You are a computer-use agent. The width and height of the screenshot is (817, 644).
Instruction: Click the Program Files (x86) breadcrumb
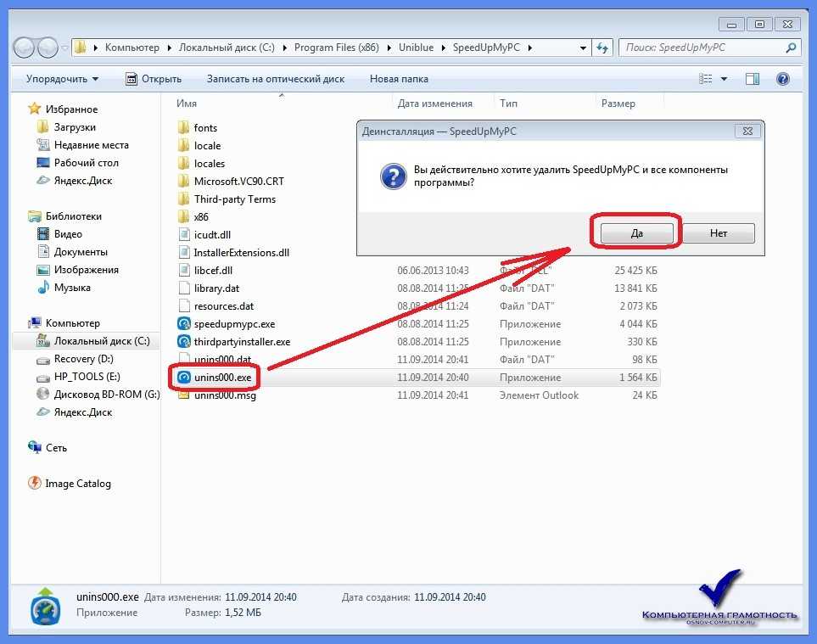[x=337, y=48]
